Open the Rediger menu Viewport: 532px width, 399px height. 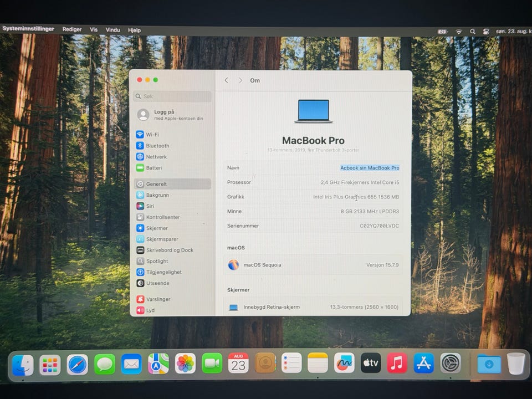pyautogui.click(x=72, y=29)
